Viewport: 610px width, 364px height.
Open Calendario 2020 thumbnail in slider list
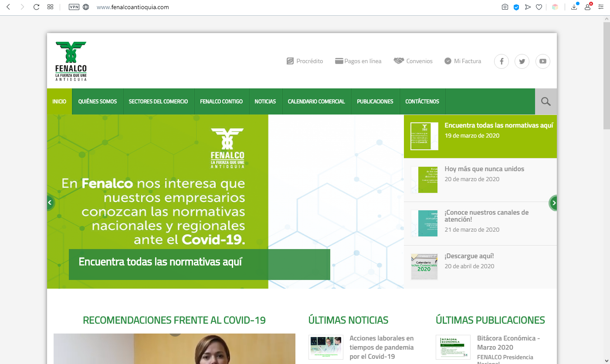pos(424,266)
